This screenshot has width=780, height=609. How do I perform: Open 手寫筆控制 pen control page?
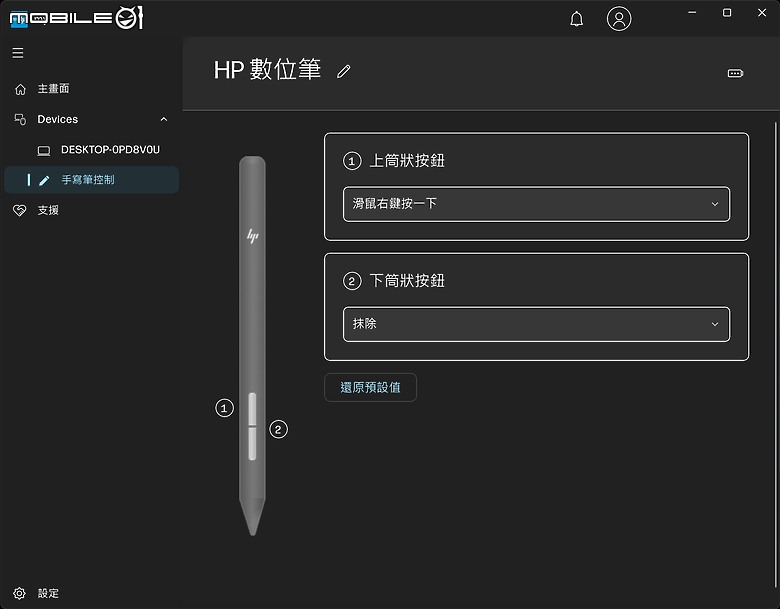(x=92, y=180)
